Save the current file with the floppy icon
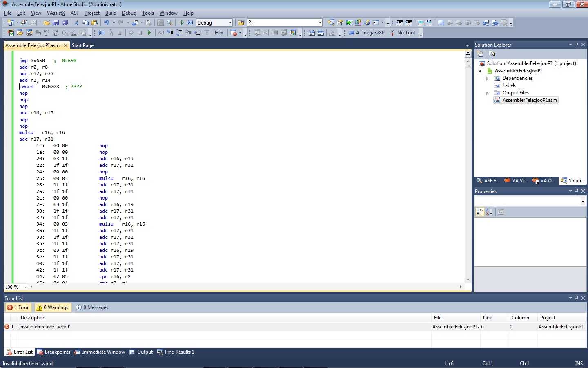588x368 pixels. click(x=56, y=23)
